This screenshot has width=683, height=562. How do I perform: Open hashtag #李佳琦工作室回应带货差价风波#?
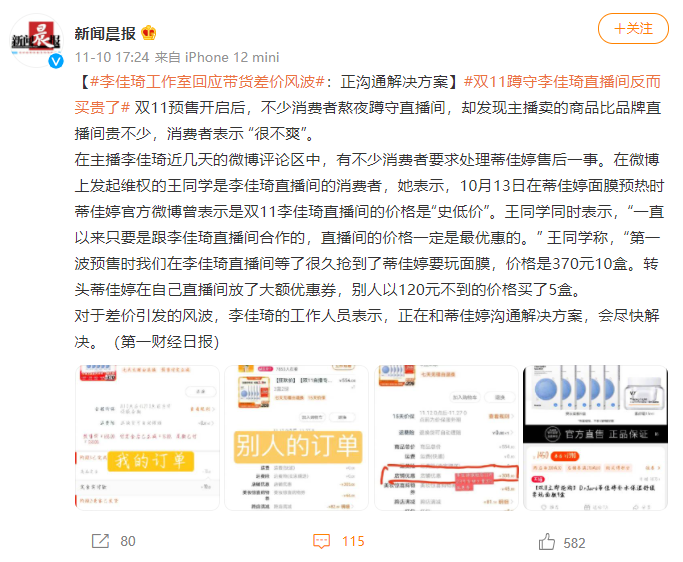click(207, 82)
